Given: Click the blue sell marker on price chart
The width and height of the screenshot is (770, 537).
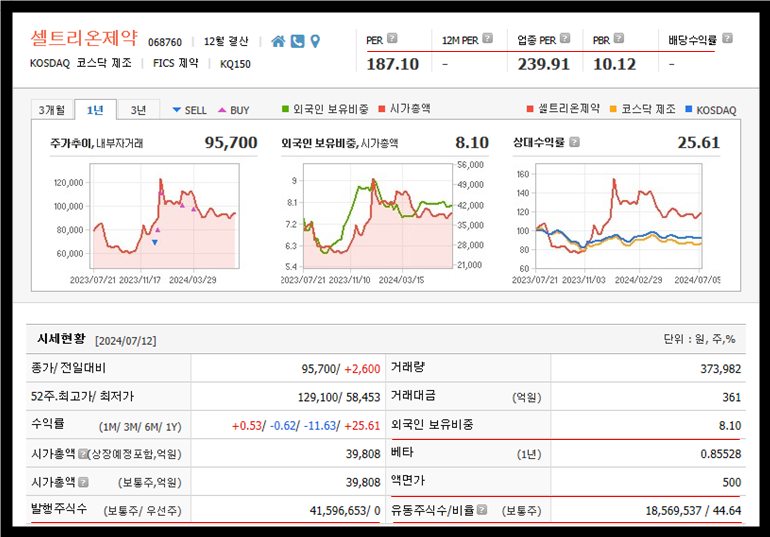Looking at the screenshot, I should tap(155, 242).
